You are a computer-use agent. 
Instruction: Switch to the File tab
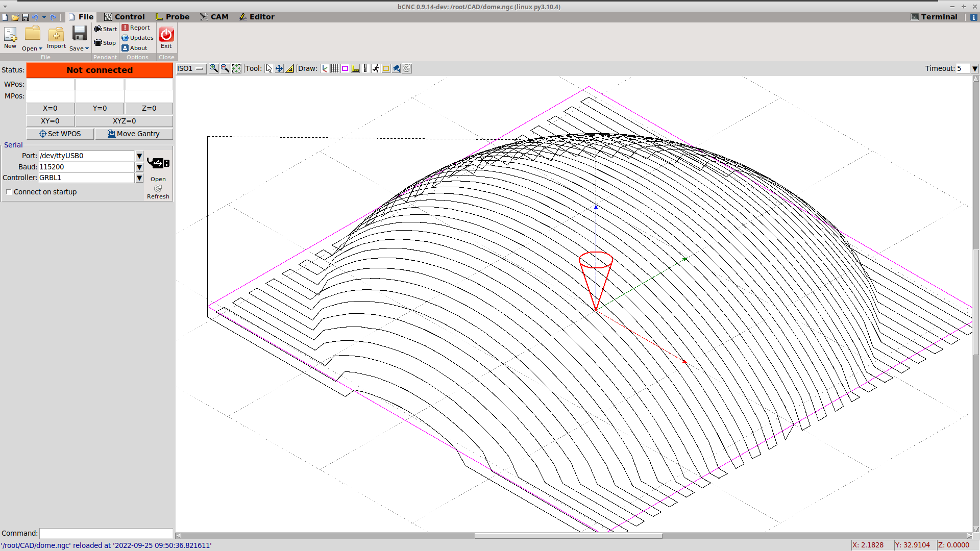[x=81, y=17]
